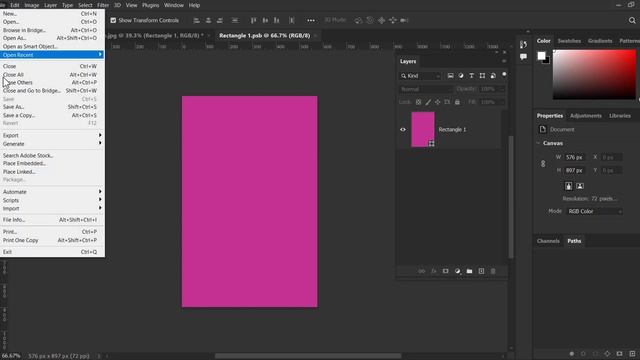Toggle layer filtering on/off switch
The height and width of the screenshot is (360, 640).
coord(504,75)
